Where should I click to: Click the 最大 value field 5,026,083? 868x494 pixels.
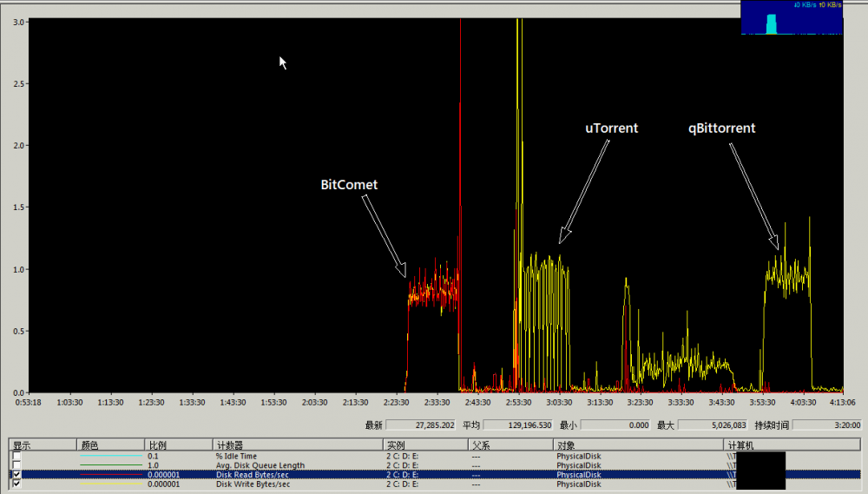[713, 425]
